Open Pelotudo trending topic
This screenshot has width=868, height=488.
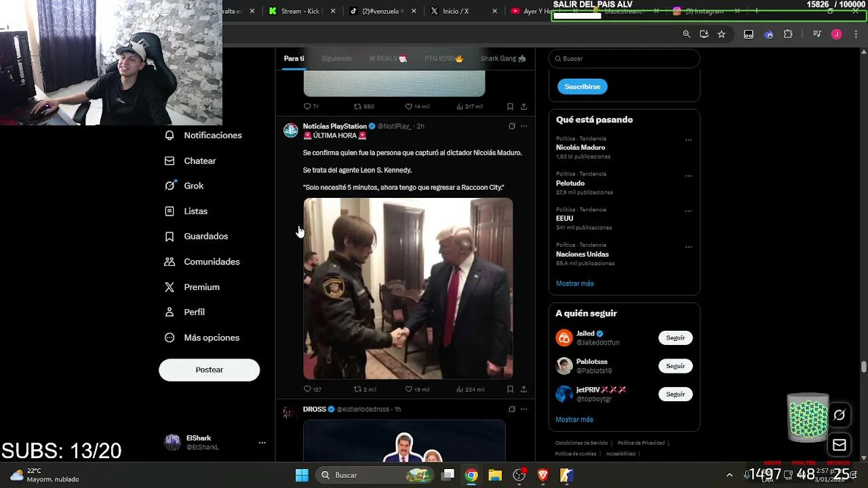pos(570,183)
